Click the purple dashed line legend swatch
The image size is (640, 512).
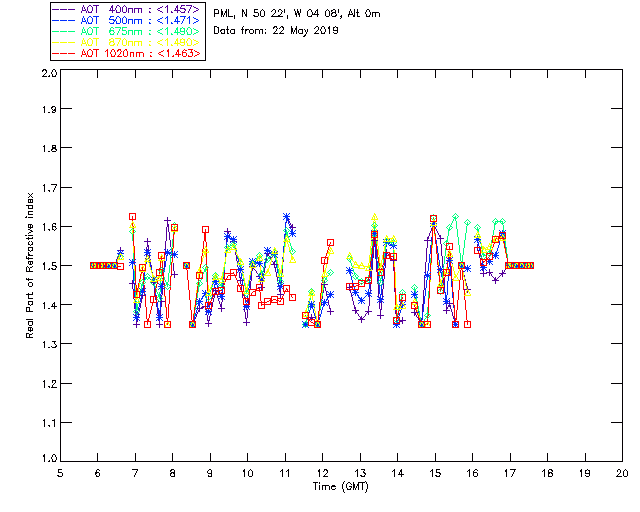click(x=64, y=9)
